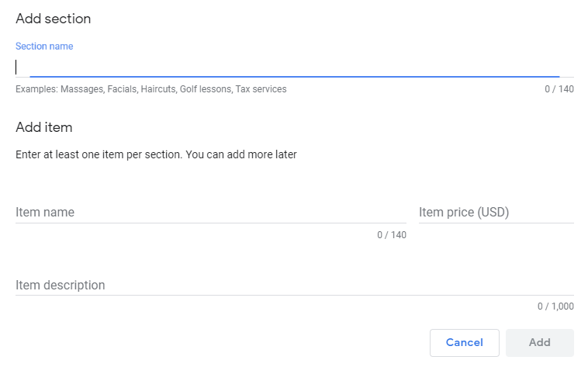Select the Item price (USD) field
This screenshot has height=367, width=588.
pos(496,213)
